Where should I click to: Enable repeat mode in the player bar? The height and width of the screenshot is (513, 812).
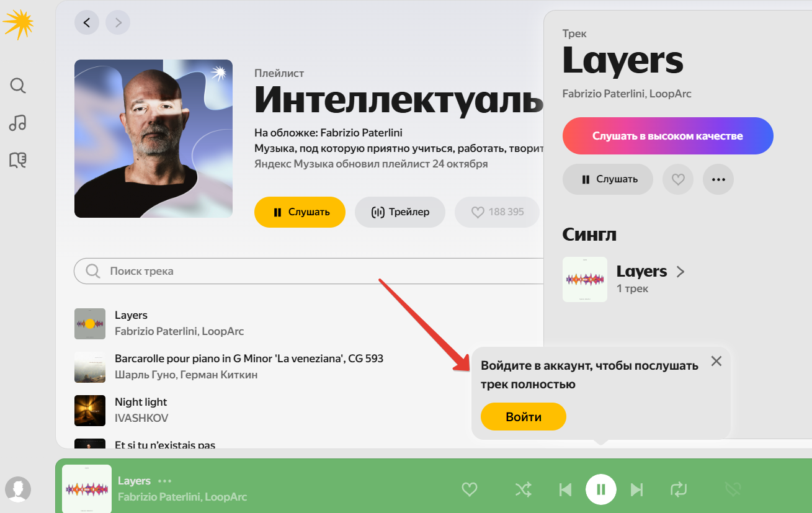(679, 489)
